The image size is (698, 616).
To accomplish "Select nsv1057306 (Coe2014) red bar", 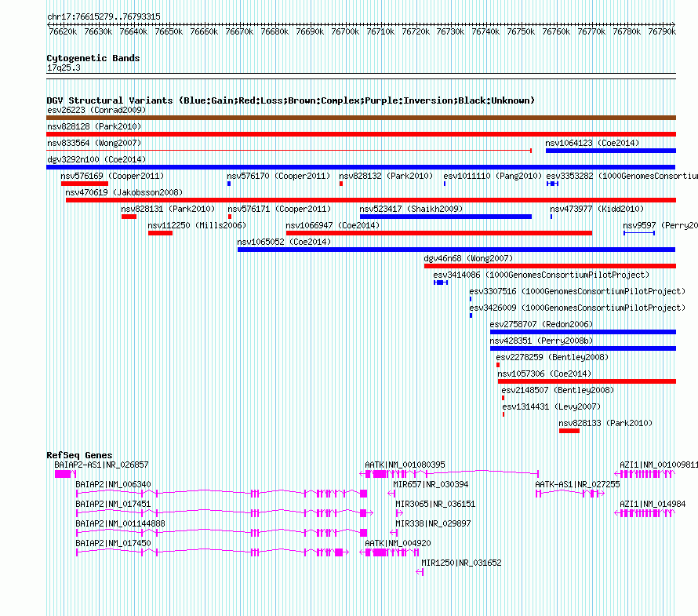I will (x=587, y=381).
